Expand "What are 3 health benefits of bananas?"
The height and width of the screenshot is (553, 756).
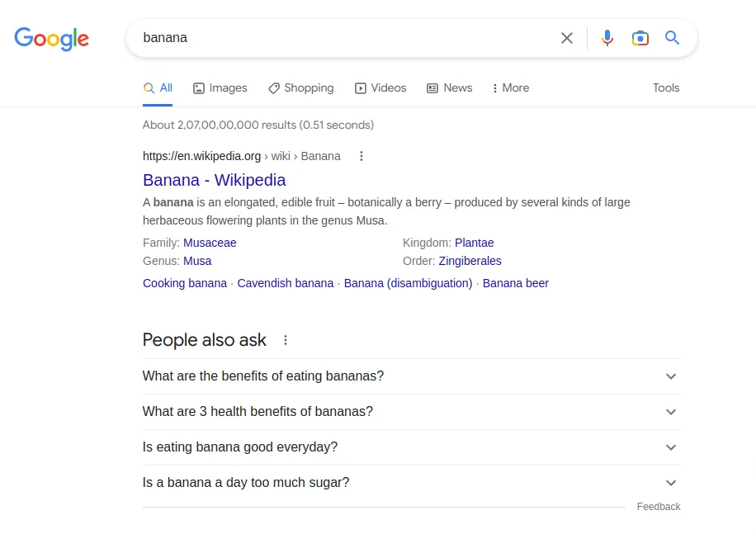point(411,412)
